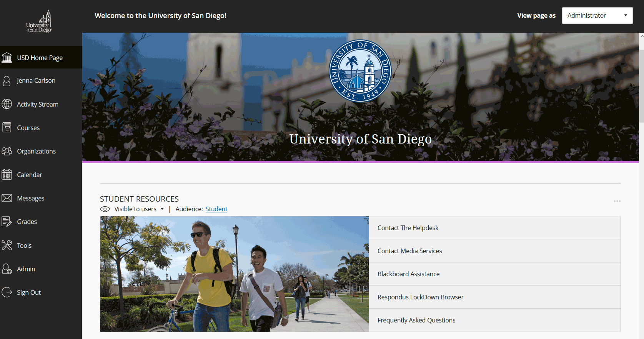Image resolution: width=644 pixels, height=339 pixels.
Task: Click the Courses book icon
Action: tap(7, 128)
